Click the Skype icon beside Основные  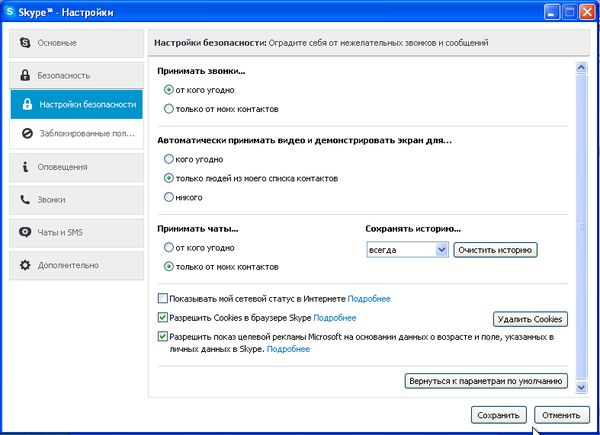(x=25, y=42)
